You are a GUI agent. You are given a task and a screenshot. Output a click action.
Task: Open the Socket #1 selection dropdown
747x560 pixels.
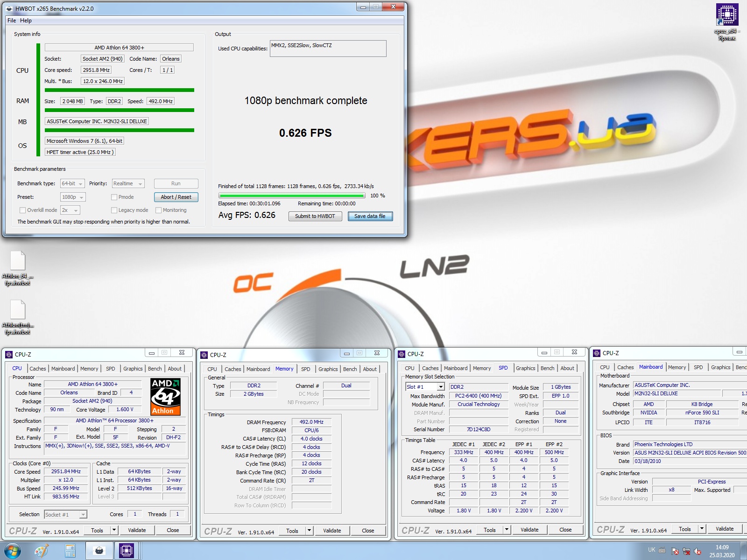[66, 514]
